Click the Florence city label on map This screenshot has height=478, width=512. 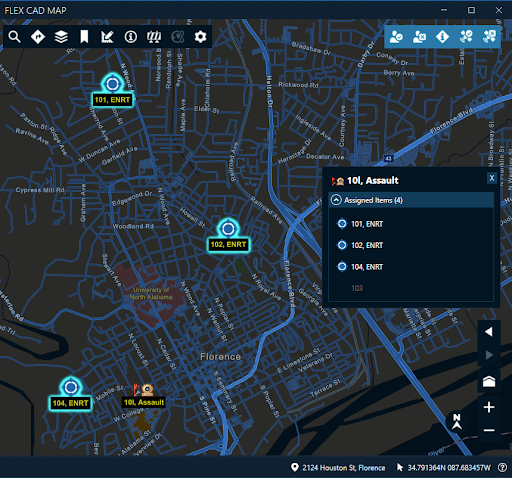coord(220,357)
